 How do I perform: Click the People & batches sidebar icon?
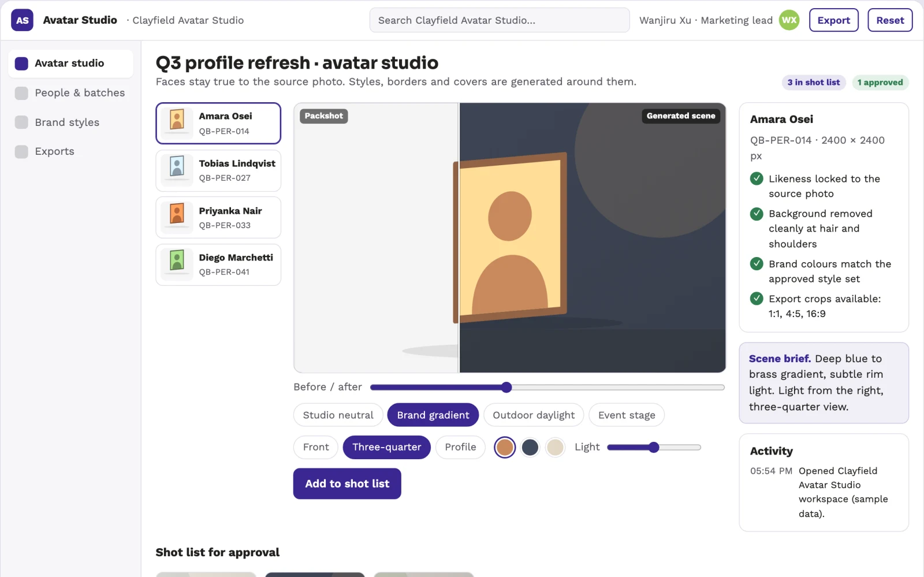21,93
